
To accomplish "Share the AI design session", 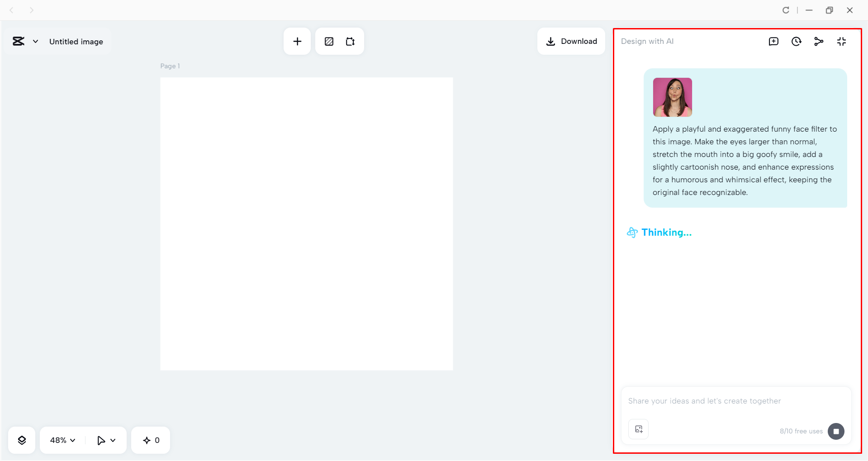I will tap(819, 41).
